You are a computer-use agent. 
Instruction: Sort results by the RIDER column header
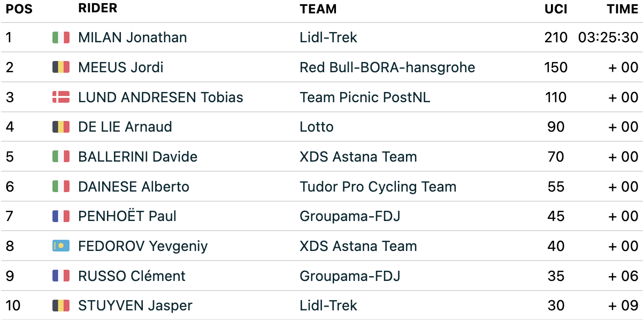[x=97, y=9]
